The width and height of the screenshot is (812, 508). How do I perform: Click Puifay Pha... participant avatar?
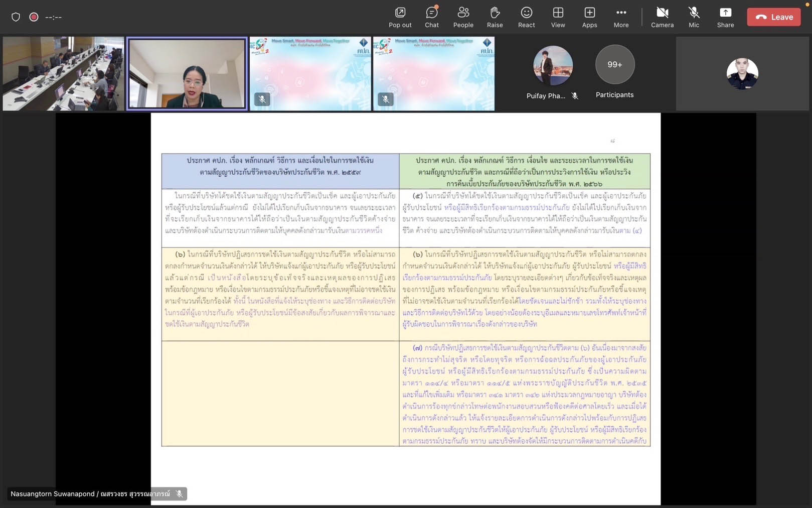(553, 66)
